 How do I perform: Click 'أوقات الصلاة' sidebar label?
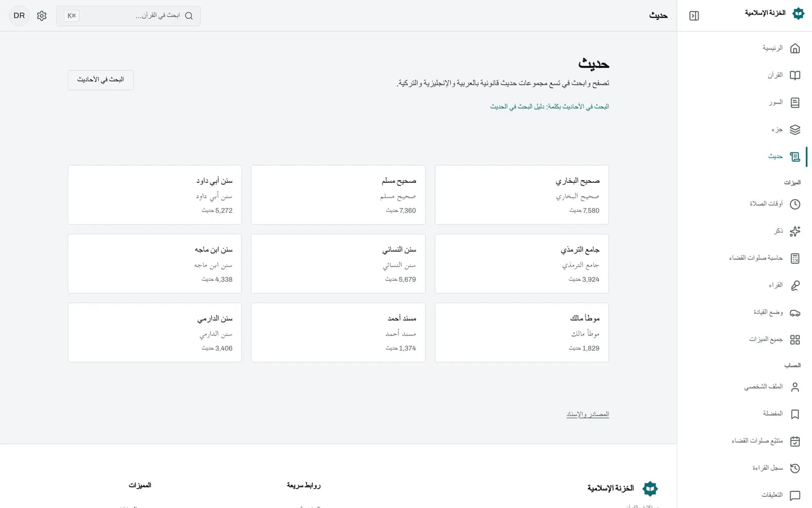[766, 204]
